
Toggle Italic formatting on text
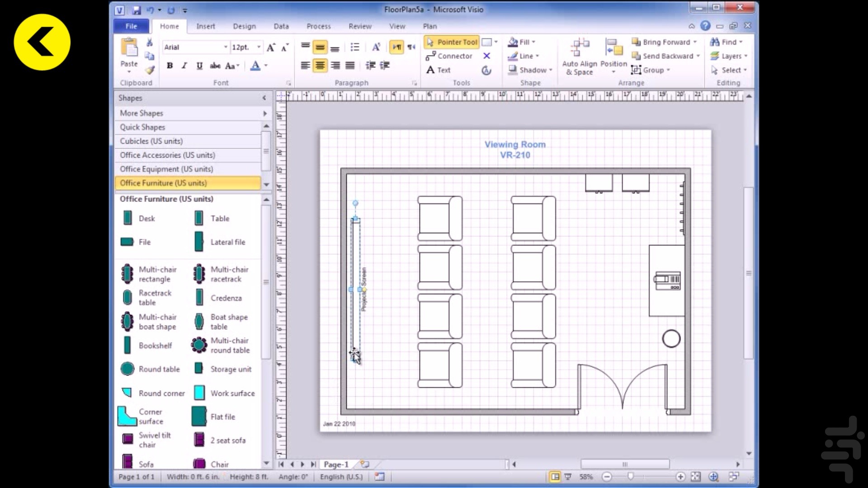click(x=184, y=66)
